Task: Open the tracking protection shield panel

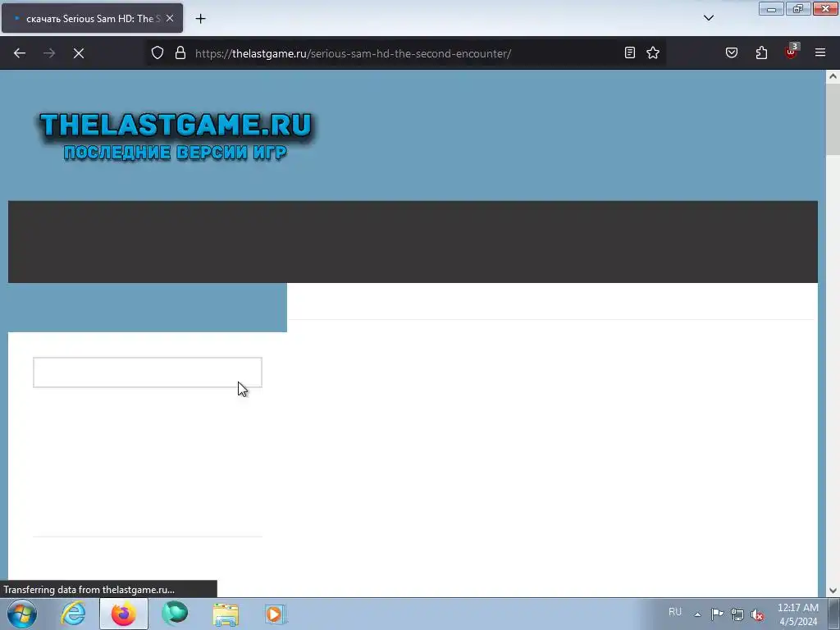Action: coord(157,52)
